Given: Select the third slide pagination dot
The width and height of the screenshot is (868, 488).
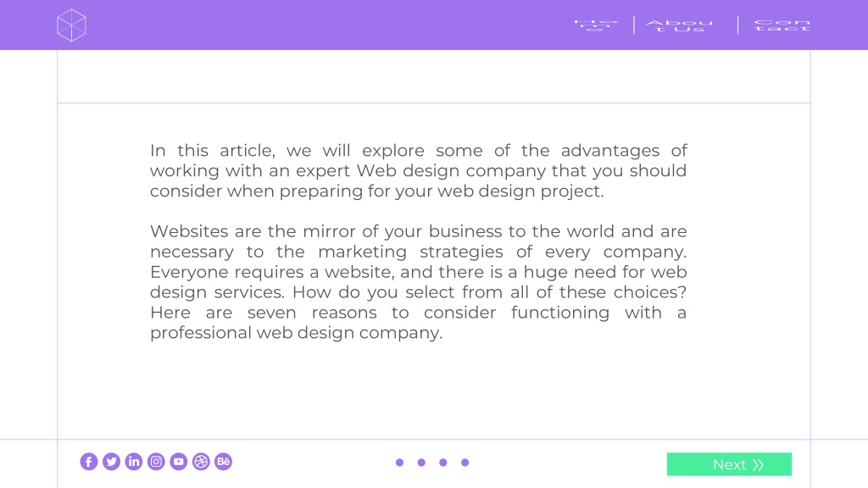Looking at the screenshot, I should tap(442, 463).
